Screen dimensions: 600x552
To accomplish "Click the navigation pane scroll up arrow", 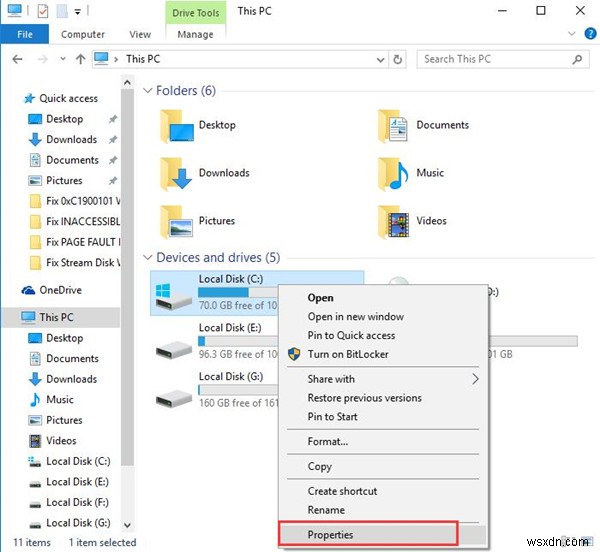I will [x=127, y=82].
